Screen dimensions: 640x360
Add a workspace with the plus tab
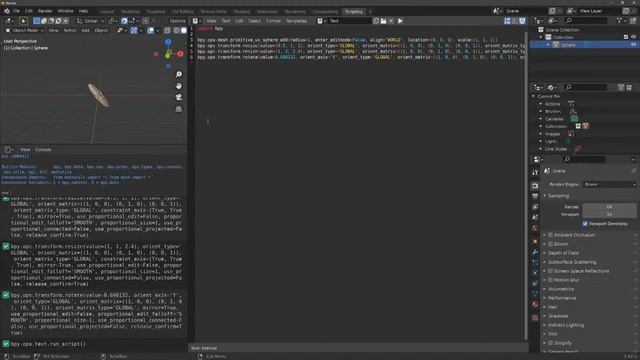370,11
